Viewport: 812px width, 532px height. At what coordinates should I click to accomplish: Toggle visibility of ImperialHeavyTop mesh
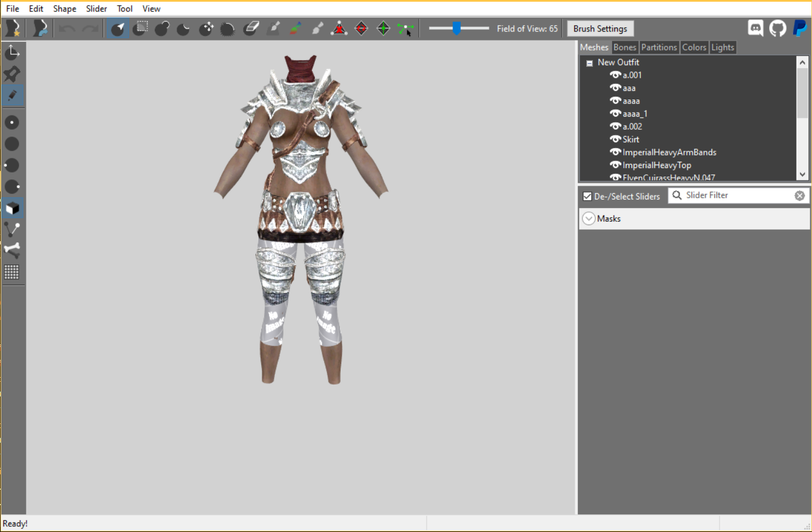(x=615, y=165)
